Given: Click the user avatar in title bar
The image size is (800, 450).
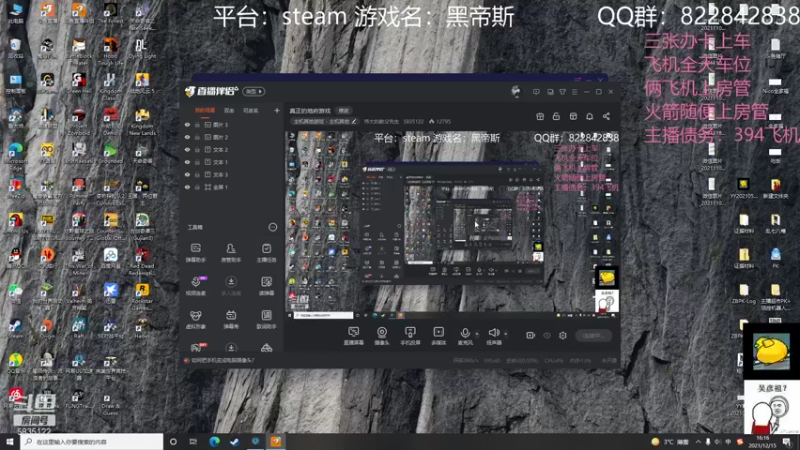Looking at the screenshot, I should coord(516,91).
